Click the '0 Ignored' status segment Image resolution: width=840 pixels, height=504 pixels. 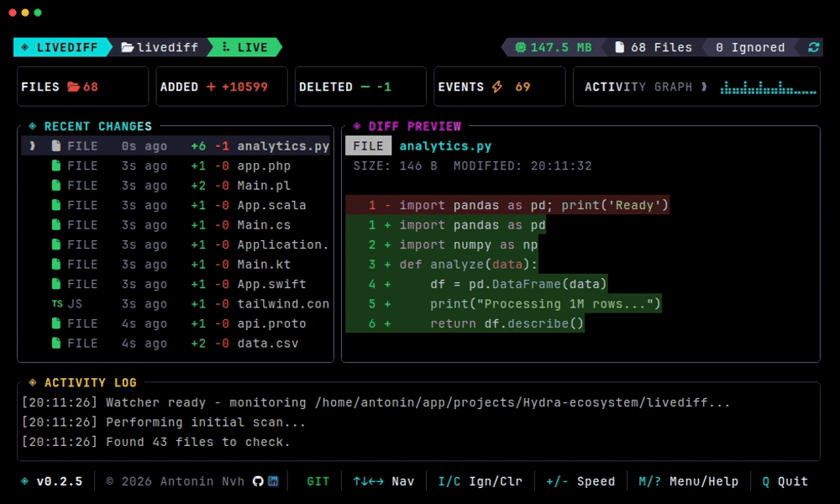[750, 47]
